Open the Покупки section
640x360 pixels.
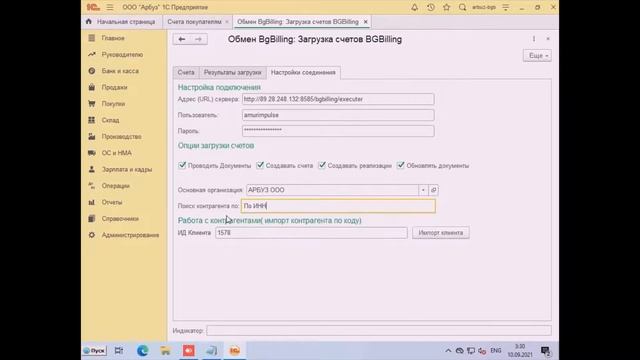[x=113, y=104]
